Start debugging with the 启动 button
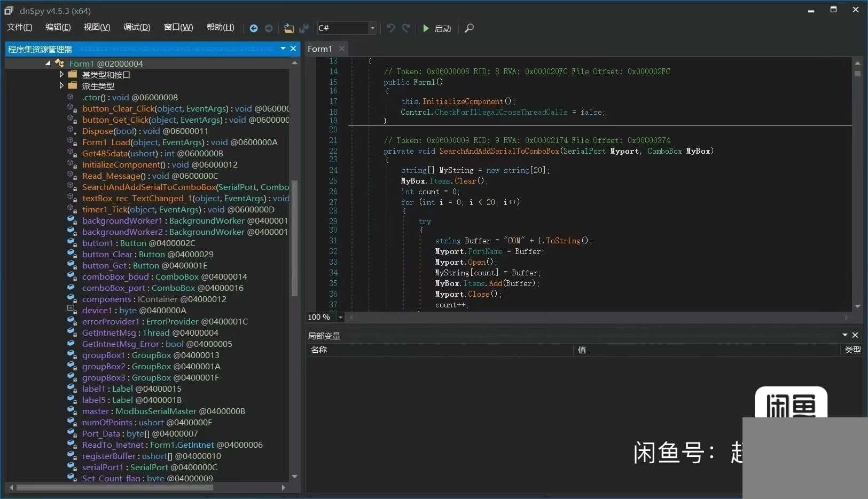Image resolution: width=868 pixels, height=499 pixels. (x=437, y=28)
